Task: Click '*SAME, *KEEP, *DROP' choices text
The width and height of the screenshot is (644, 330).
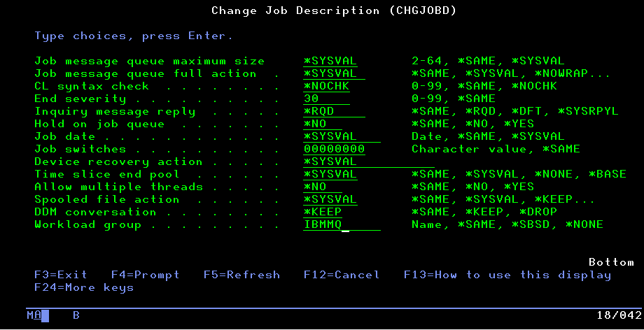Action: pos(484,212)
